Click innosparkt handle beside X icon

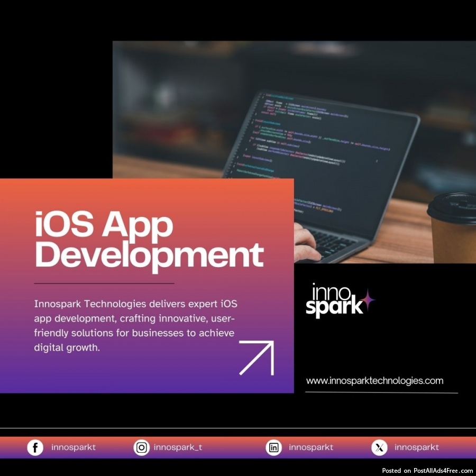(417, 447)
